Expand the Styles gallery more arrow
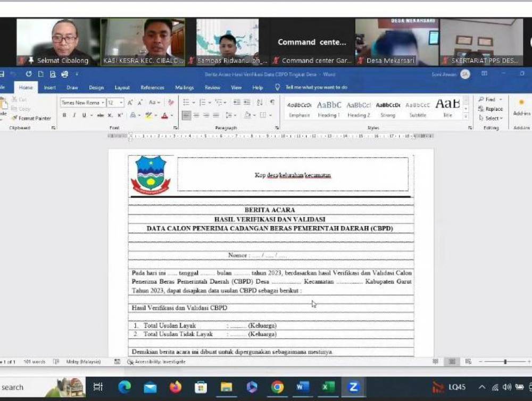This screenshot has width=532, height=401. click(x=466, y=116)
